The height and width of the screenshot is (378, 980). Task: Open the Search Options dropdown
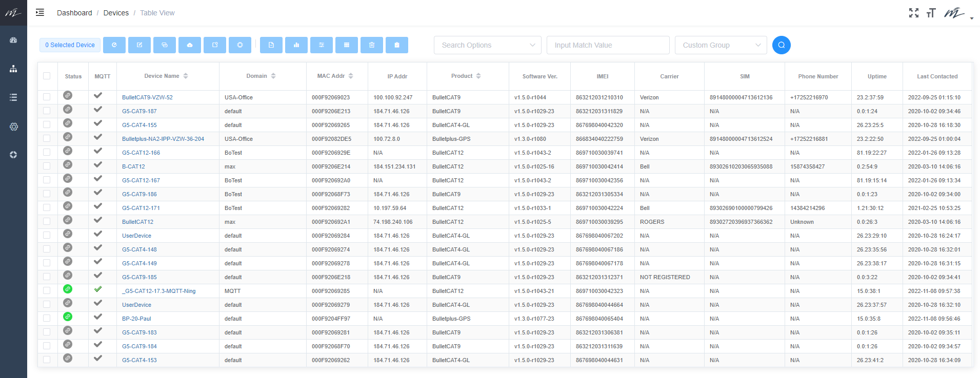point(487,45)
